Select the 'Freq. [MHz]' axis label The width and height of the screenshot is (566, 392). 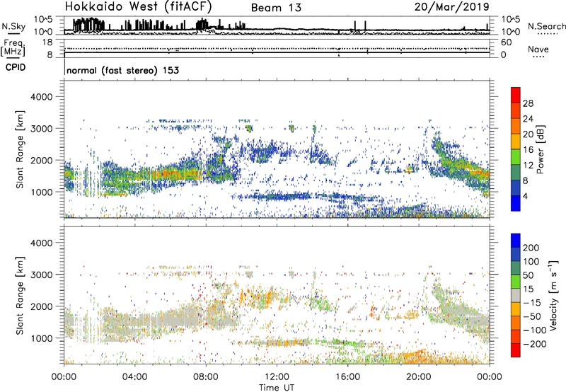click(13, 48)
